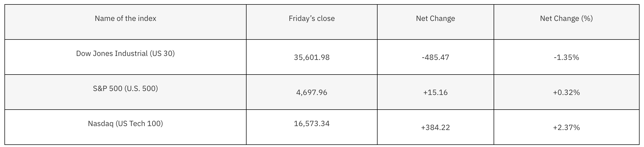Image resolution: width=644 pixels, height=147 pixels.
Task: Click the 'Name of the index' column header
Action: (x=125, y=19)
